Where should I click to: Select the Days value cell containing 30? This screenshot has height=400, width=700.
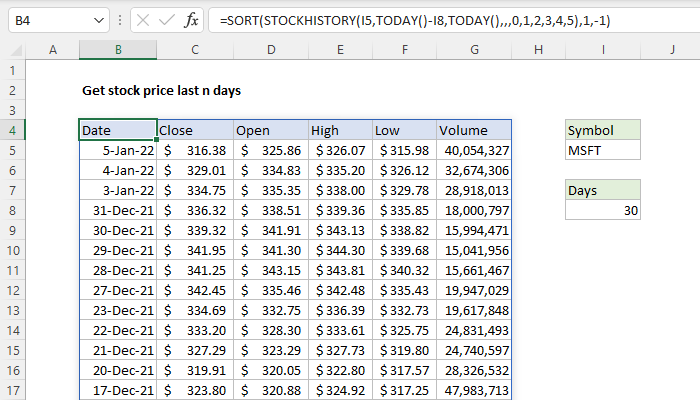(602, 210)
